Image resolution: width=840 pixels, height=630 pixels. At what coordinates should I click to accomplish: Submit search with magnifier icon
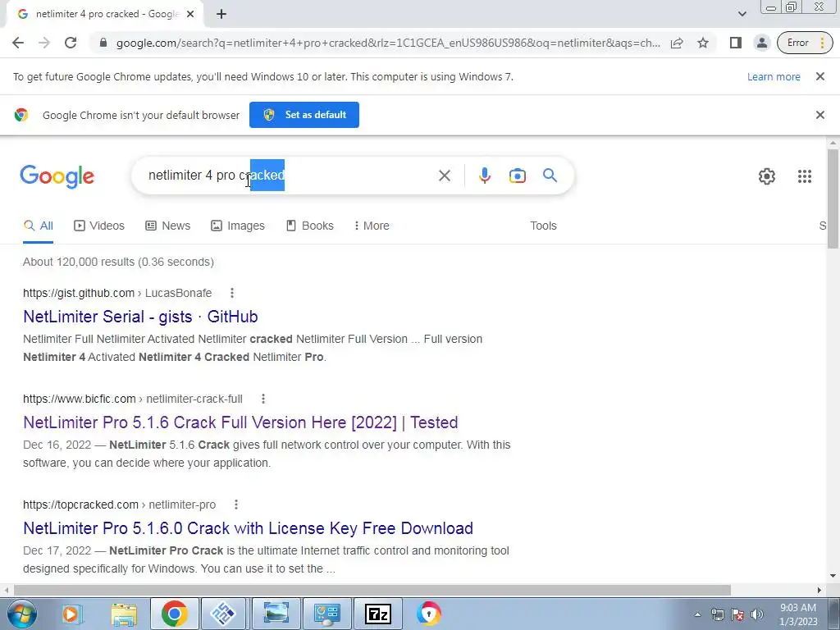550,176
